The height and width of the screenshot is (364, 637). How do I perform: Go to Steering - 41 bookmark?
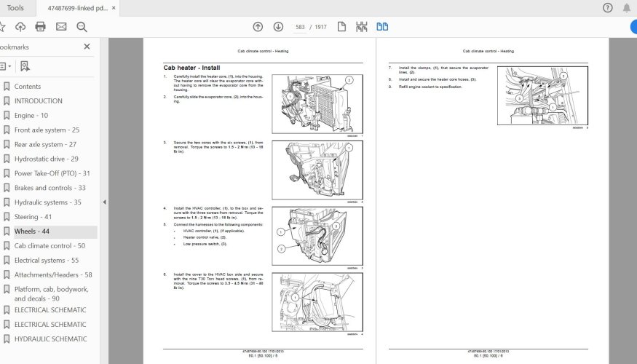click(x=33, y=216)
